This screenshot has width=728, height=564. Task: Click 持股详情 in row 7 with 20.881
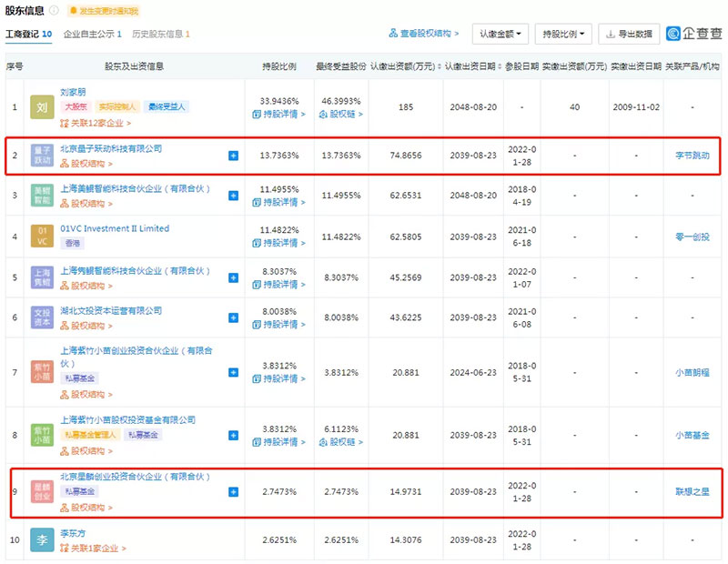pos(278,379)
